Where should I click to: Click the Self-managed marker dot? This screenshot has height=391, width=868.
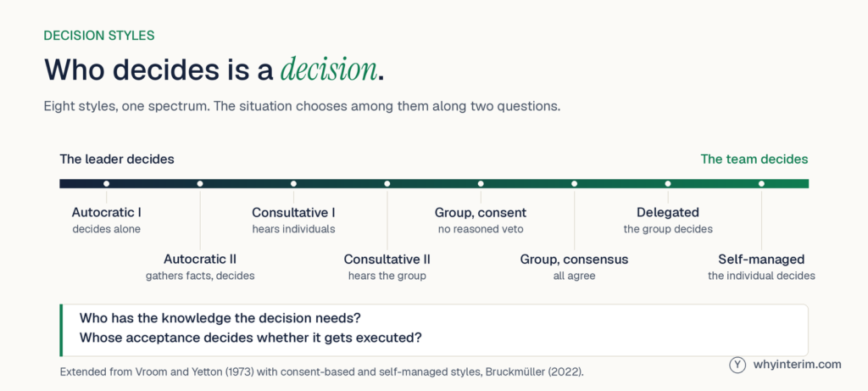click(x=761, y=183)
